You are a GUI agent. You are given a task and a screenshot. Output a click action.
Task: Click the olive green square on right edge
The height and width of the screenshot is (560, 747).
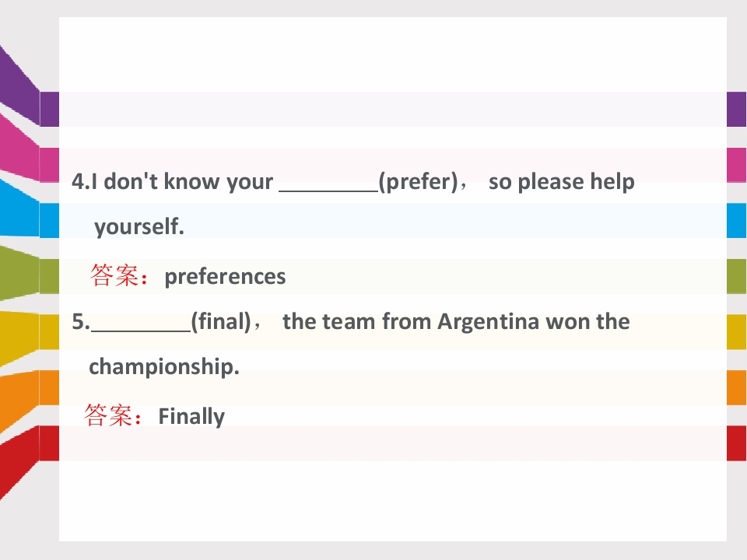click(737, 276)
